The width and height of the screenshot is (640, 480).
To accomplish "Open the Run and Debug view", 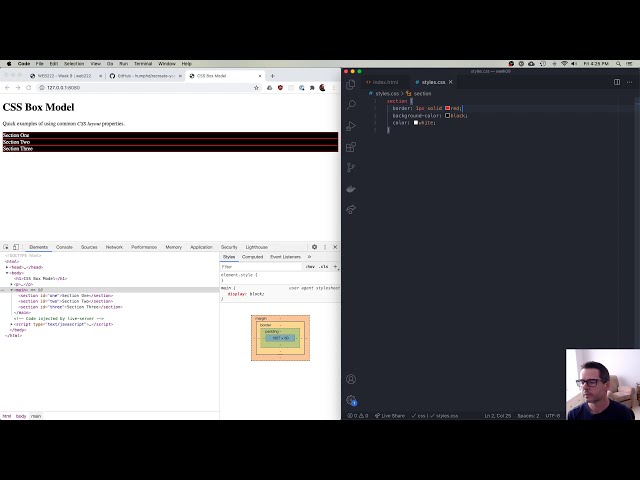I will coord(351,126).
